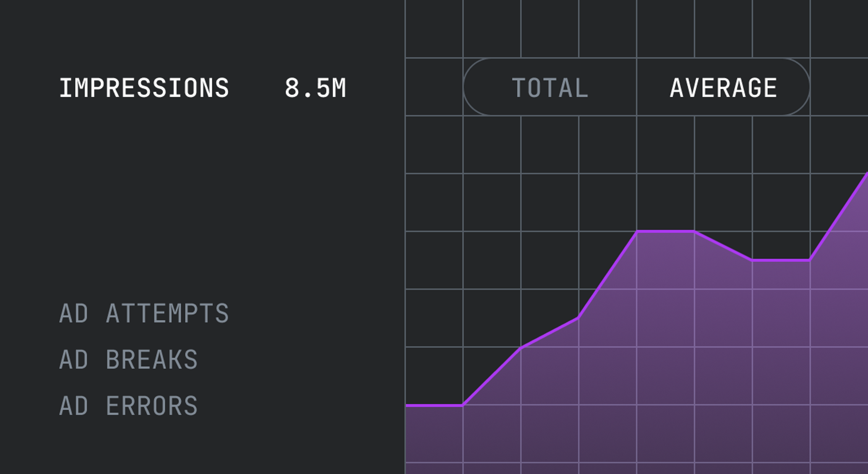The image size is (868, 474).
Task: Click the data point where the plateau begins
Action: pyautogui.click(x=637, y=232)
